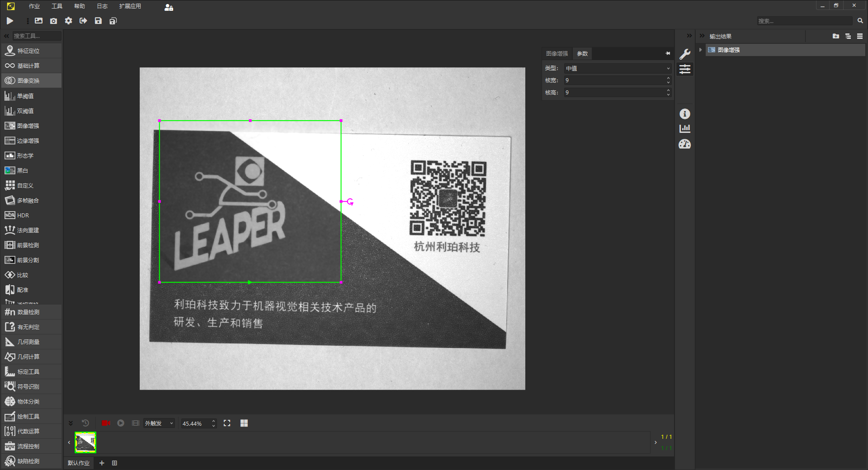Click the histogram chart icon on the right strip

[x=684, y=128]
